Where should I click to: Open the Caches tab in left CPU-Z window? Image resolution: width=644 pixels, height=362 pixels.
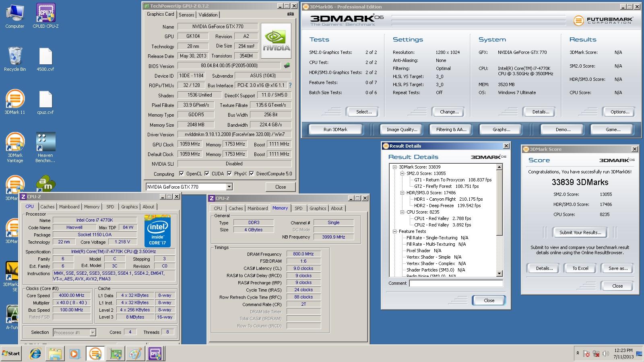(x=47, y=207)
